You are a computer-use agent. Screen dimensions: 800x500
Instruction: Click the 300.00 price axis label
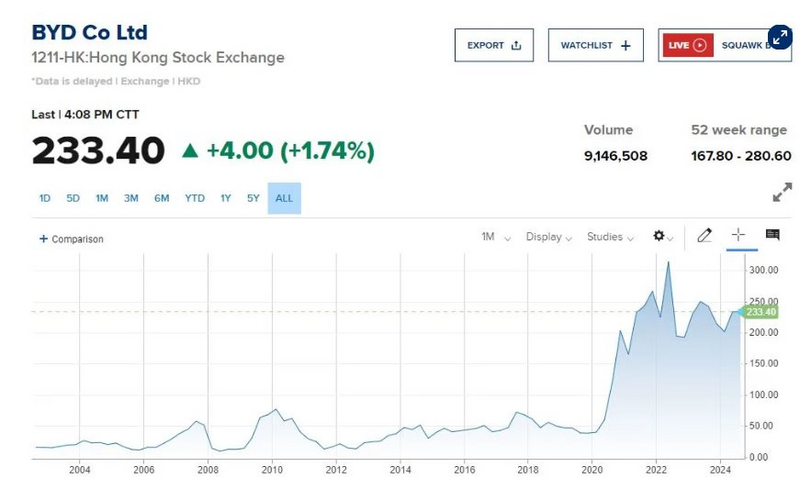point(763,270)
